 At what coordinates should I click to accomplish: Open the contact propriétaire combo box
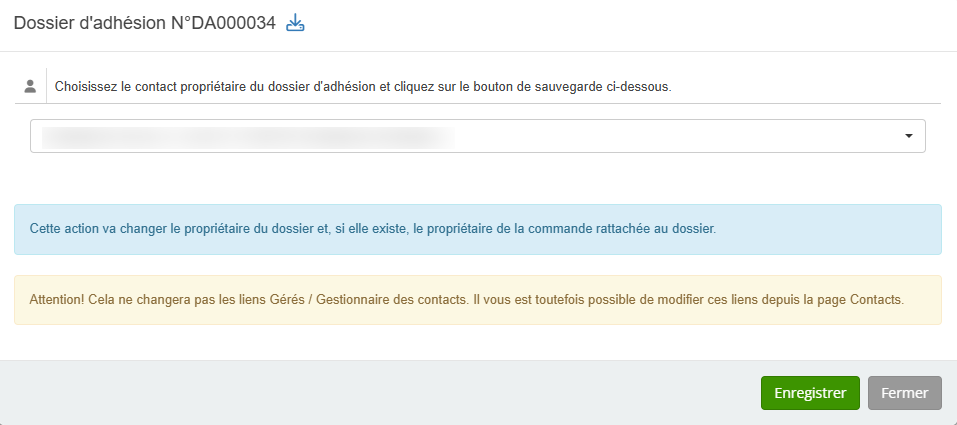click(x=477, y=136)
